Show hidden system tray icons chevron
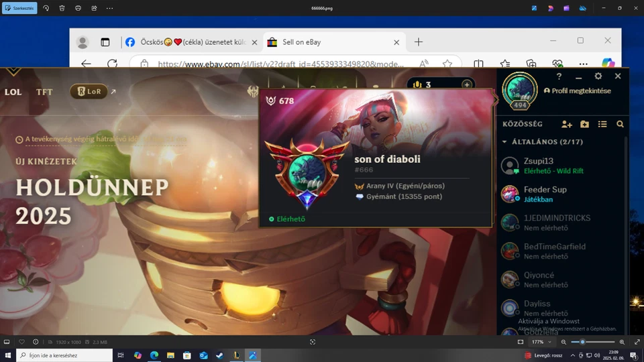This screenshot has width=644, height=362. pyautogui.click(x=572, y=355)
